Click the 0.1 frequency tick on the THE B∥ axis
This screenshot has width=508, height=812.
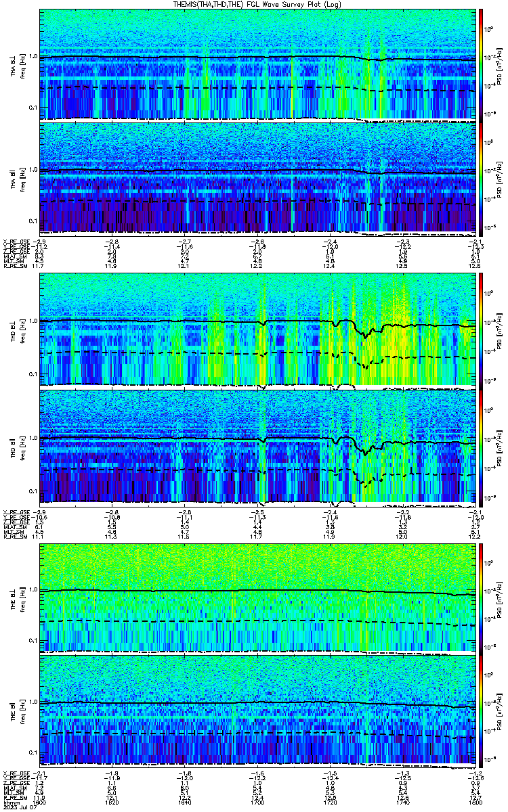(33, 752)
